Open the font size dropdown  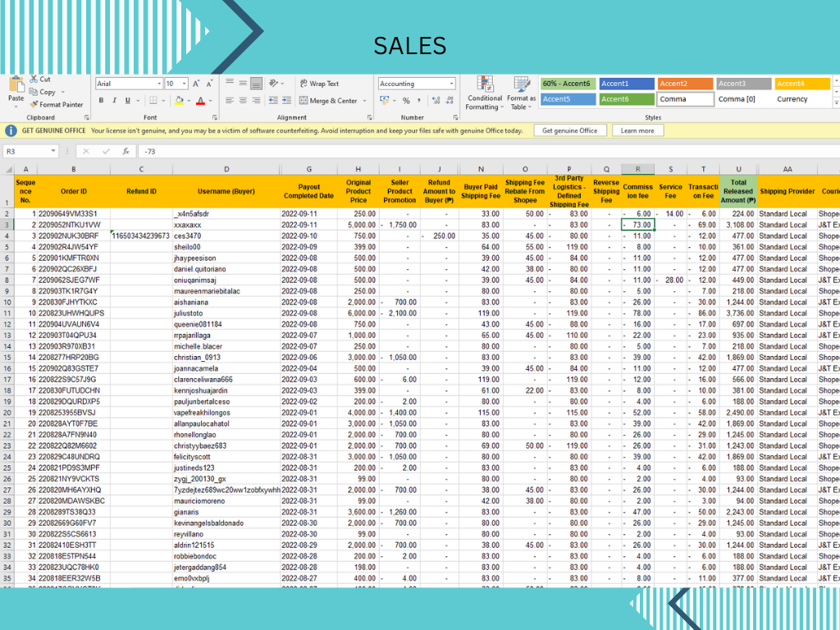[185, 84]
